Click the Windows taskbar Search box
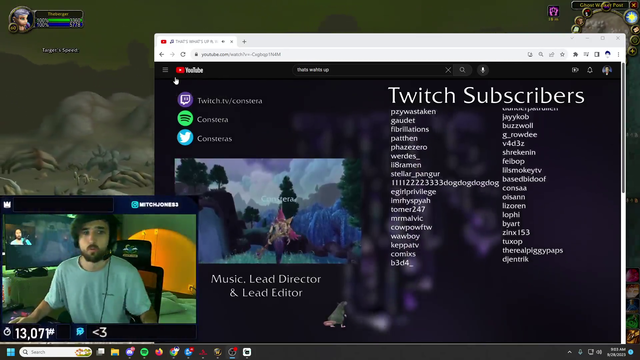This screenshot has width=640, height=360. pyautogui.click(x=56, y=352)
